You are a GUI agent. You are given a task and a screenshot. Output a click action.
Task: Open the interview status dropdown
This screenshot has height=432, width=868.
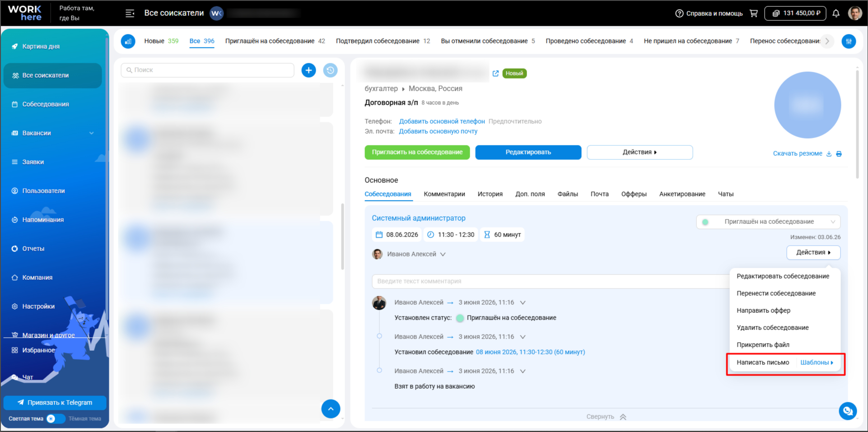[x=768, y=222]
